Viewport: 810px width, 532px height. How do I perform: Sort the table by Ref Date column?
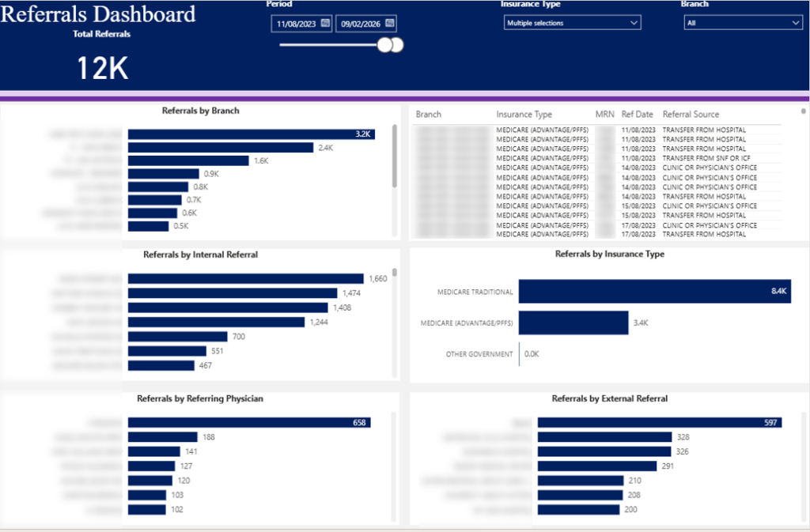(638, 113)
